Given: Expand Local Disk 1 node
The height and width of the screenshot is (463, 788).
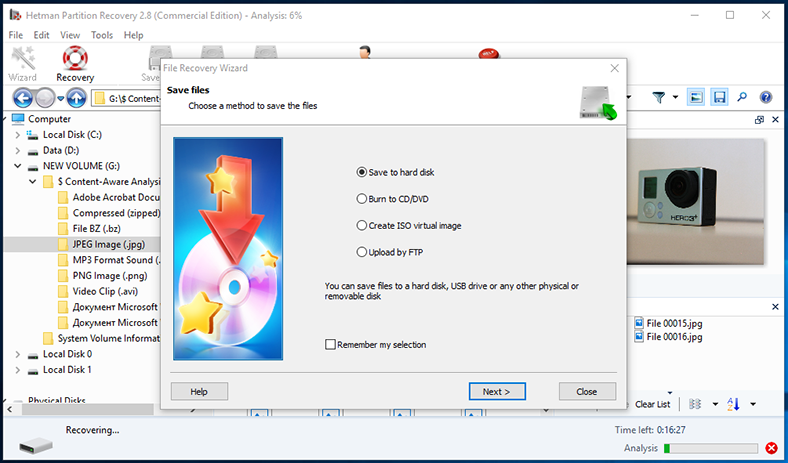Looking at the screenshot, I should point(18,369).
